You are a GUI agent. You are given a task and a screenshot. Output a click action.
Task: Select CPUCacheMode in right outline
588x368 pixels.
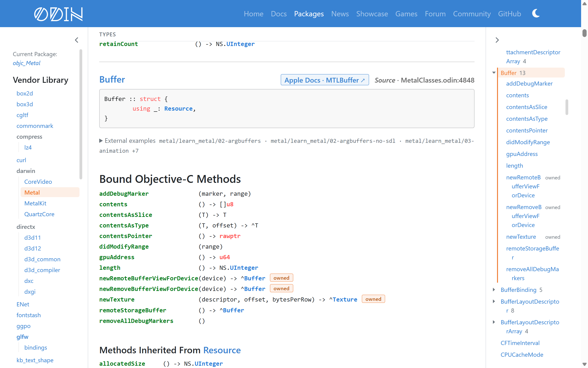pos(522,355)
